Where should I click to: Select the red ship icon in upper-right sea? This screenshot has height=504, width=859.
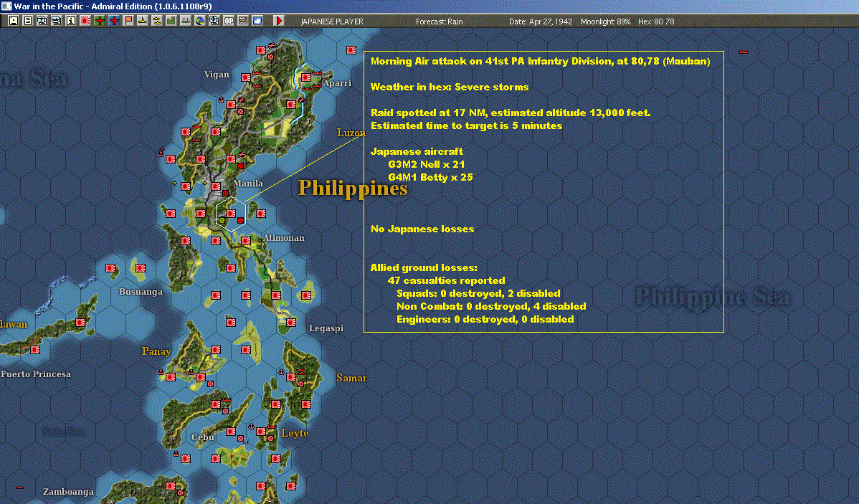(x=744, y=52)
